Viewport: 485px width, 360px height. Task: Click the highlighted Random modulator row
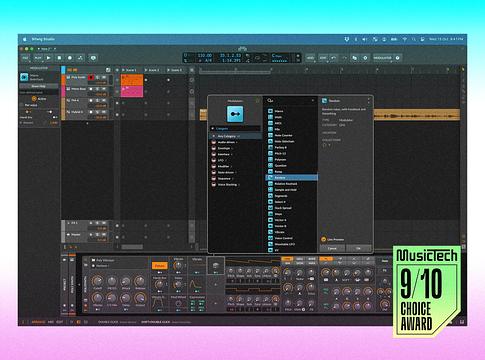(292, 177)
